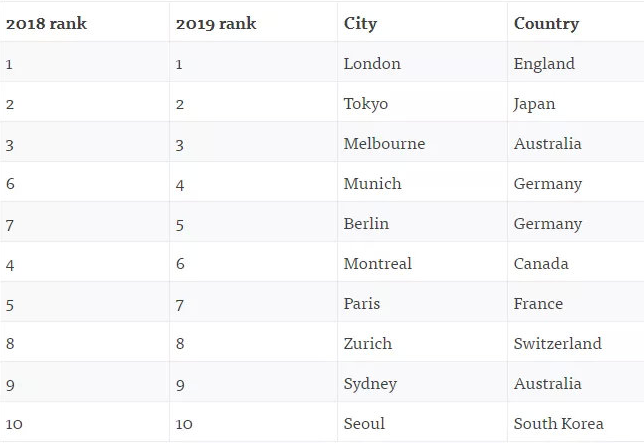The image size is (644, 443).
Task: Select the Zurich city cell
Action: coord(367,344)
